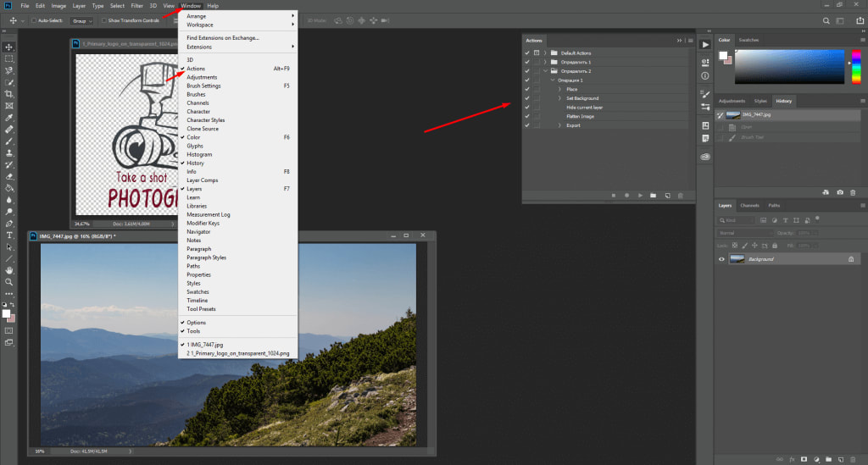Click the Actions play icon in collapsed dock
868x465 pixels.
(x=705, y=45)
